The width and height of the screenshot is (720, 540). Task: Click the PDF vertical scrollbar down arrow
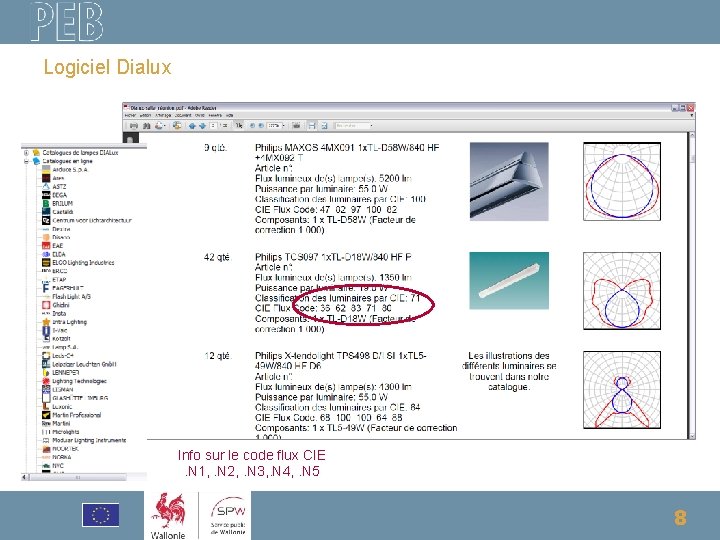click(x=692, y=436)
